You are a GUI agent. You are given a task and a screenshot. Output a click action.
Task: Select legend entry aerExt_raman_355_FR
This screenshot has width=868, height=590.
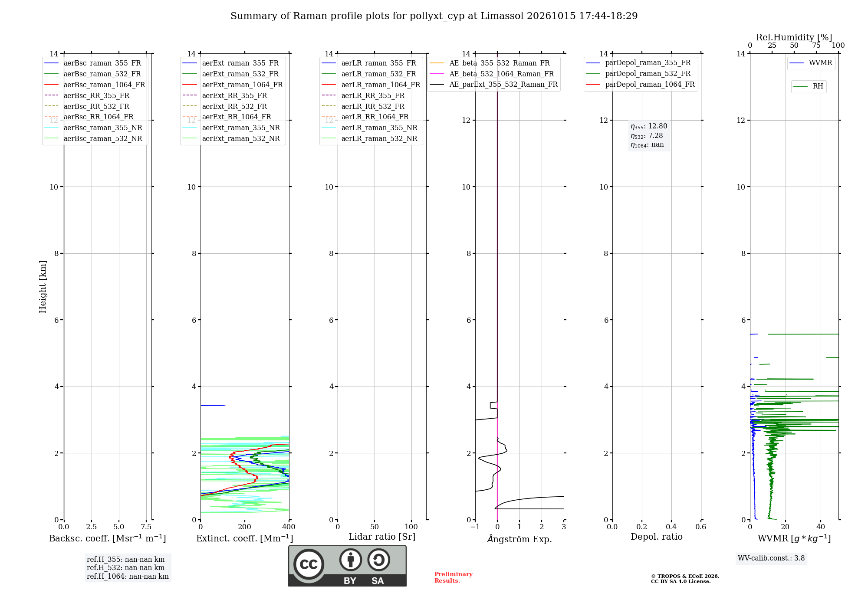pos(231,63)
